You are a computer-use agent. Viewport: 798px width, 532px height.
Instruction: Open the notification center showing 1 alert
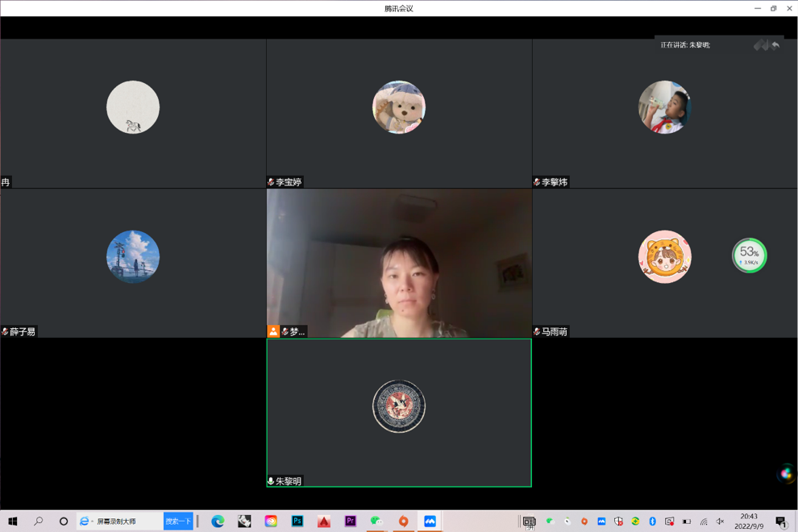point(780,520)
